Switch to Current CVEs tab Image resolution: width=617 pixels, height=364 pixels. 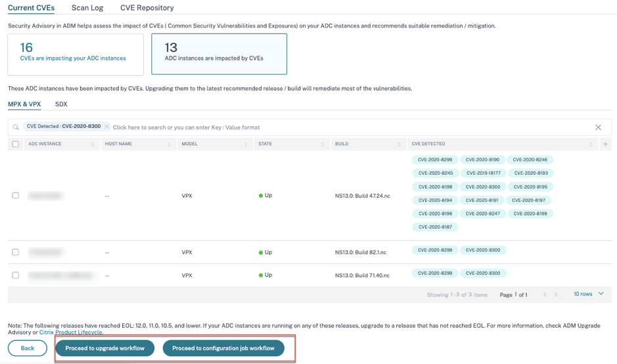pyautogui.click(x=31, y=8)
